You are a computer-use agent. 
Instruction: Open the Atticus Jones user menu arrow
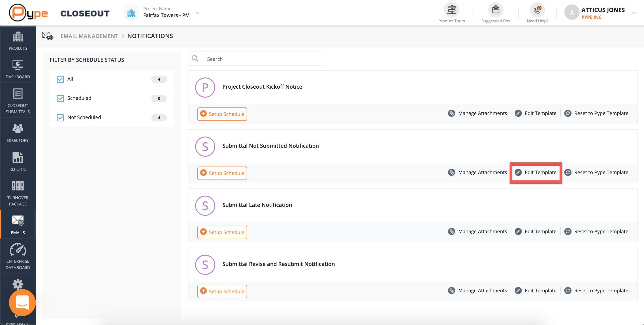(633, 13)
